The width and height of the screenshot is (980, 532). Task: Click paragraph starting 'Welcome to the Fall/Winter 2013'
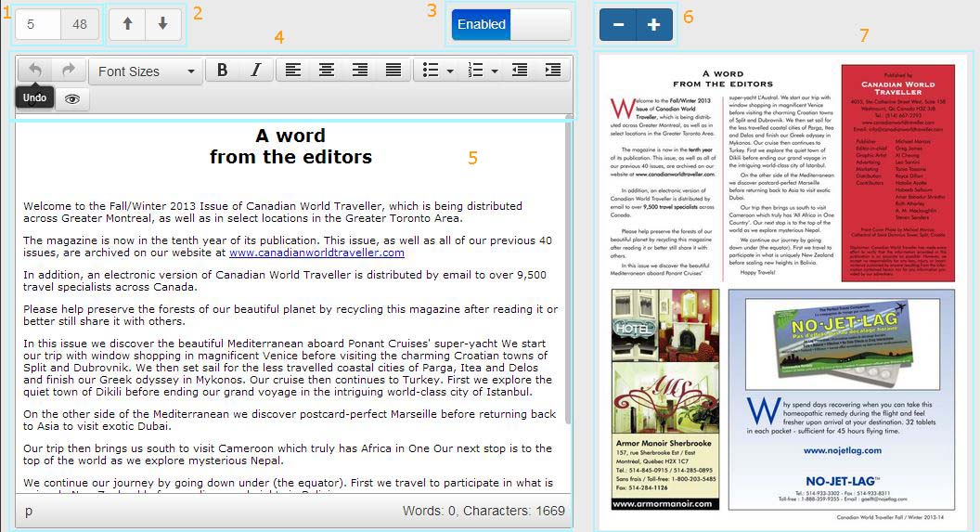click(x=273, y=212)
